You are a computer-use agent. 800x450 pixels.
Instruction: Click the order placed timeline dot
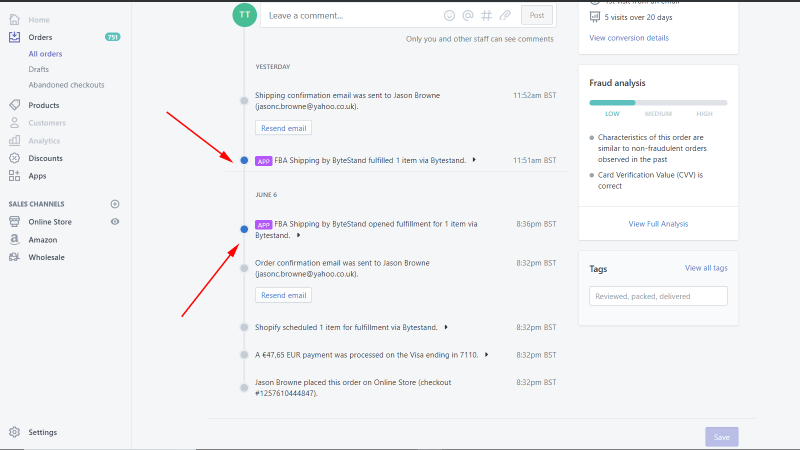244,388
